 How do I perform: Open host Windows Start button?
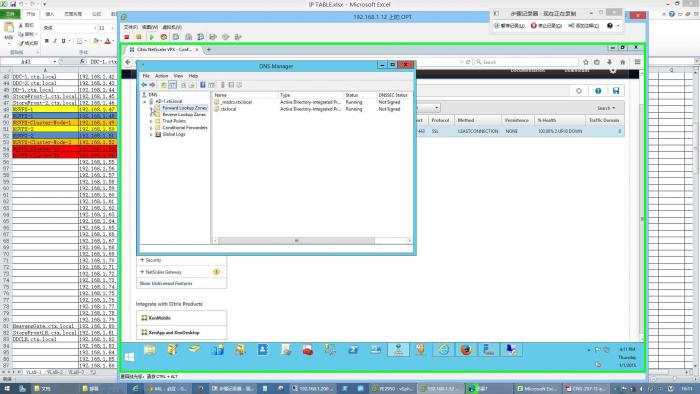6,389
